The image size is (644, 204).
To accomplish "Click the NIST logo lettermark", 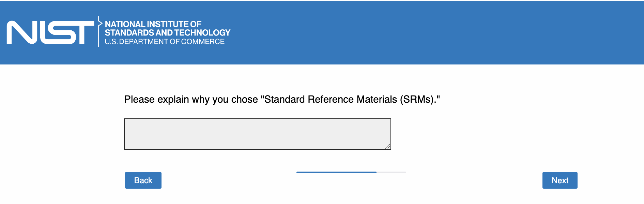I will (50, 32).
